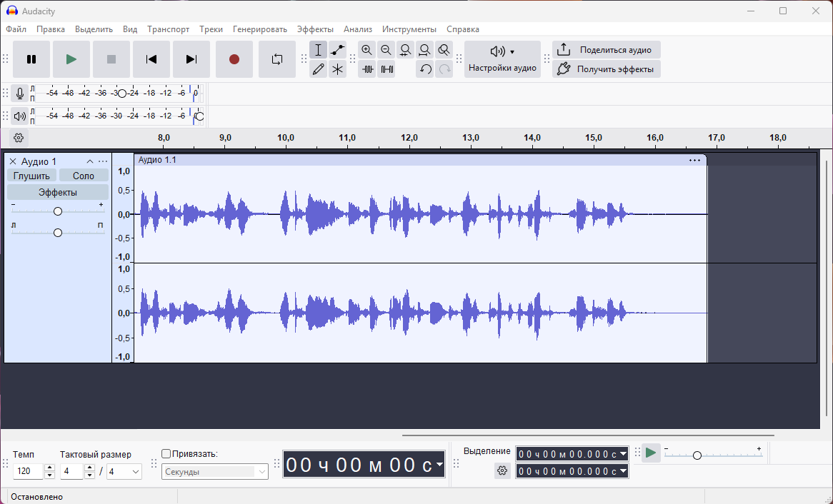The width and height of the screenshot is (833, 504).
Task: Enable the Привязать checkbox
Action: point(166,453)
